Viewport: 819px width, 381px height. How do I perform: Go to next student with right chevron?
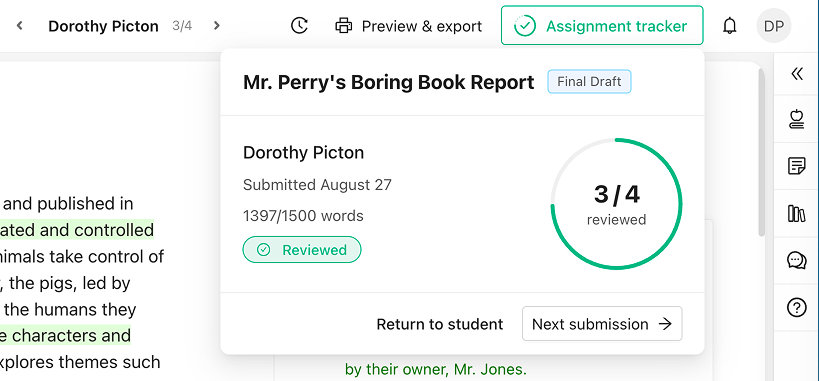click(217, 26)
